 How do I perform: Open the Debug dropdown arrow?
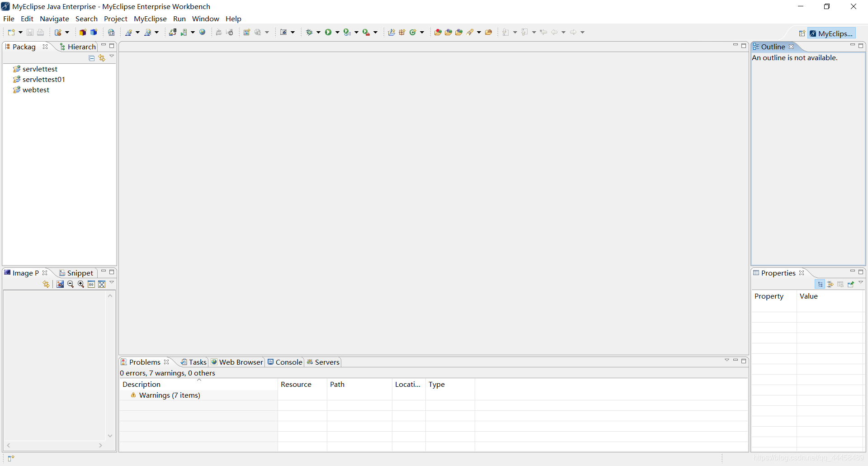[x=318, y=32]
